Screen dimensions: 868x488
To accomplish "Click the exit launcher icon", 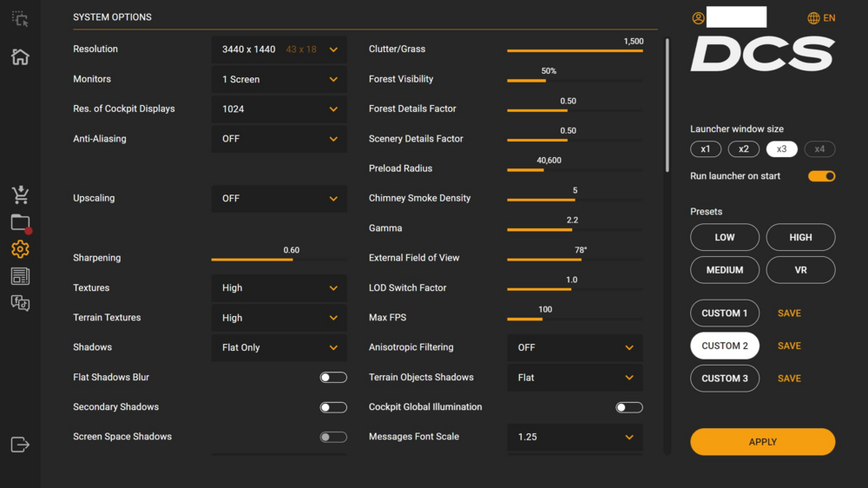I will point(20,445).
